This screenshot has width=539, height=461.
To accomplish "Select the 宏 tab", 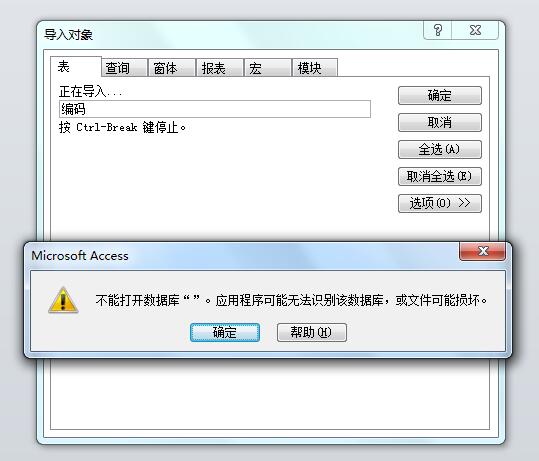I will (267, 68).
